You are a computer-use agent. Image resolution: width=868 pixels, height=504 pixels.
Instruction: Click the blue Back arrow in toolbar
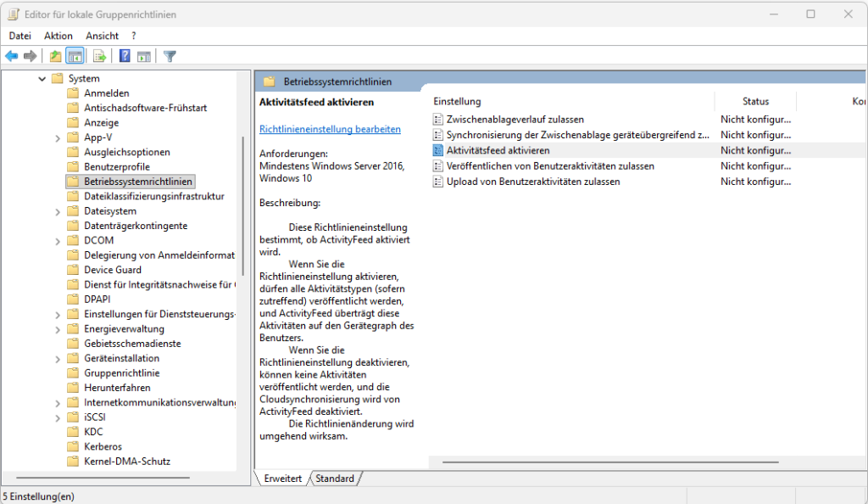(12, 56)
